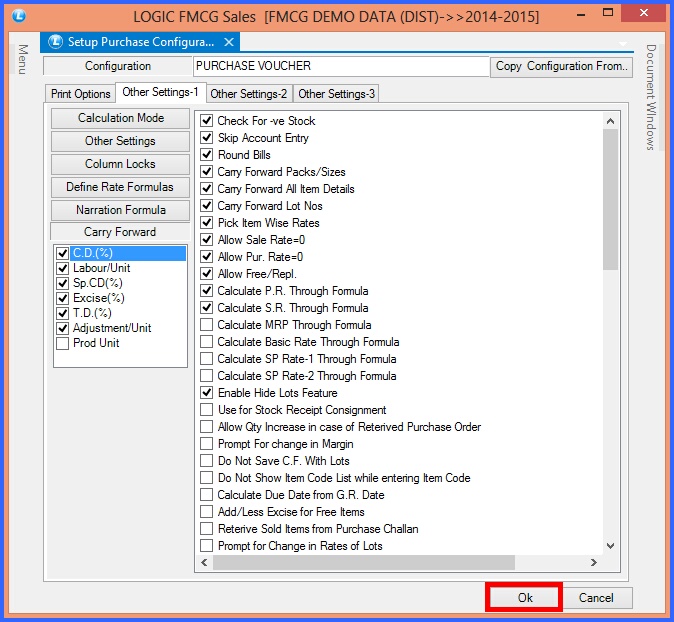
Task: Open the Document Windows side panel
Action: pos(651,97)
